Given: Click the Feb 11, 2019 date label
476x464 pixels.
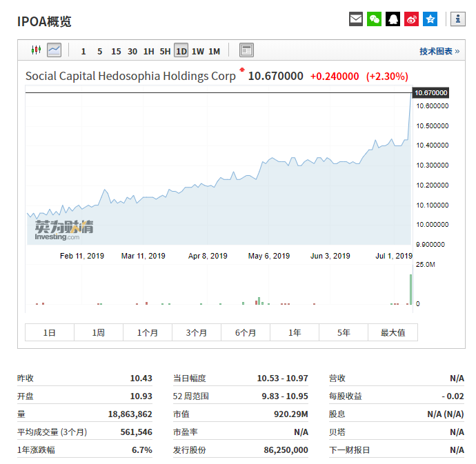Looking at the screenshot, I should 82,256.
